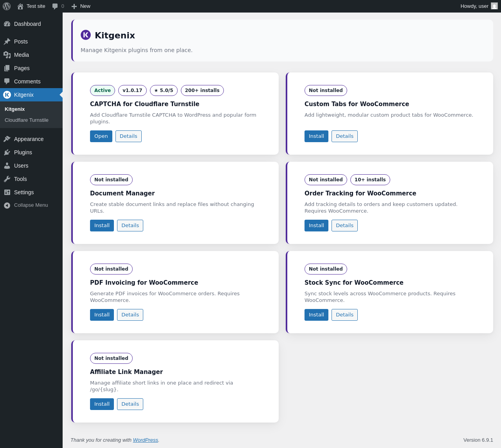This screenshot has width=501, height=448.
Task: Click the Pages icon in sidebar
Action: pos(7,68)
